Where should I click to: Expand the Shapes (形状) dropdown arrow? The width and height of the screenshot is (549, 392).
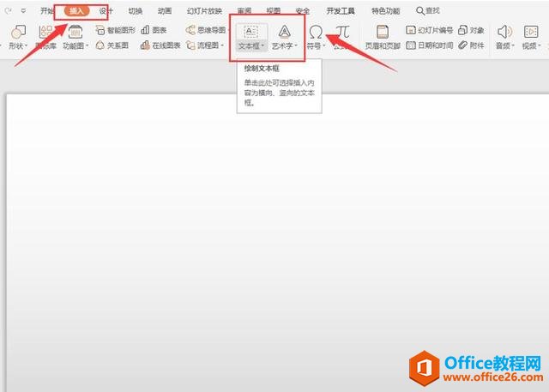click(x=26, y=45)
